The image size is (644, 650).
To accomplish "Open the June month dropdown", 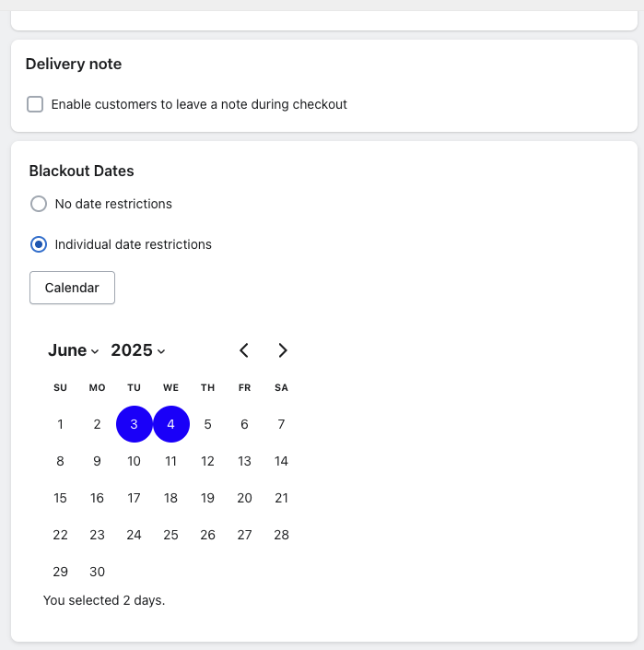I will 74,350.
